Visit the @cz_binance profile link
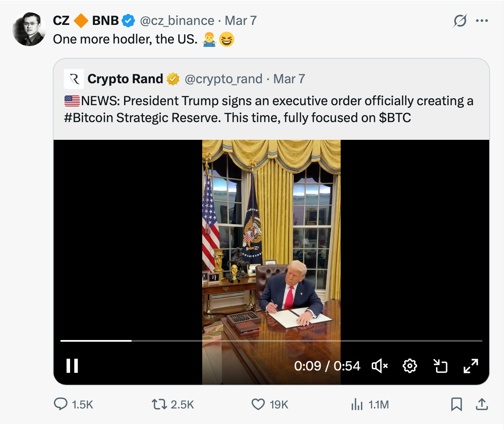The image size is (504, 430). [x=178, y=20]
